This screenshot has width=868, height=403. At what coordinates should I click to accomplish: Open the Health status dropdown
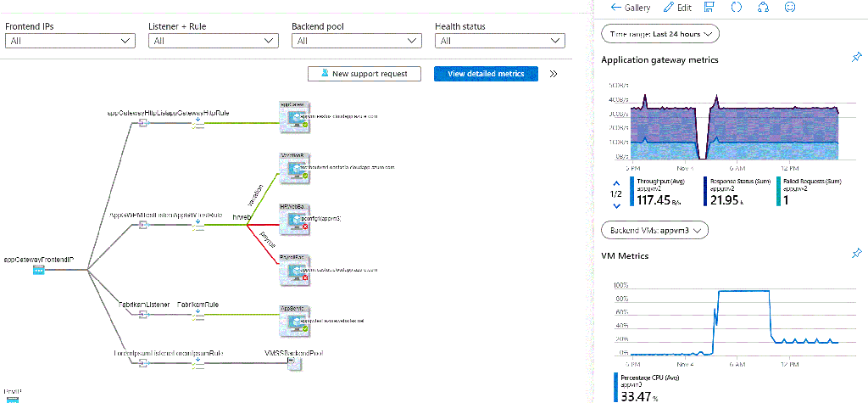pyautogui.click(x=500, y=41)
